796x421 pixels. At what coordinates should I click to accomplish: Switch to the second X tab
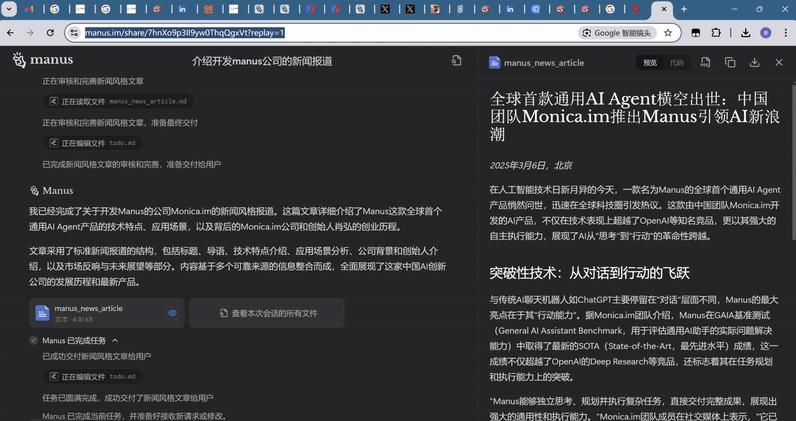(410, 9)
